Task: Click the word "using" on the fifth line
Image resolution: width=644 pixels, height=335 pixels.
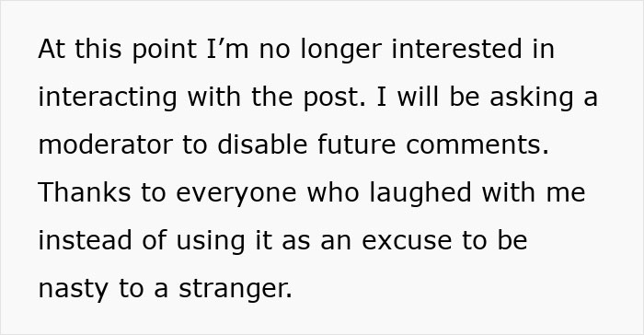Action: coord(211,242)
